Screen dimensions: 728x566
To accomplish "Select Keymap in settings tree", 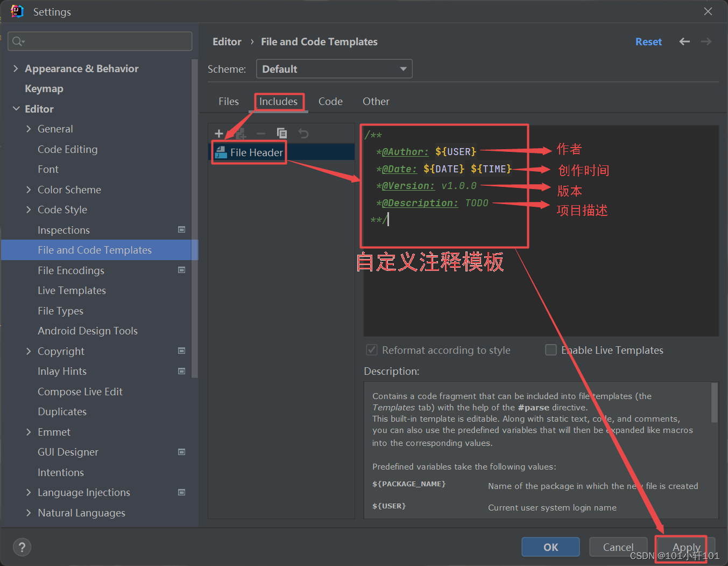I will pyautogui.click(x=44, y=88).
